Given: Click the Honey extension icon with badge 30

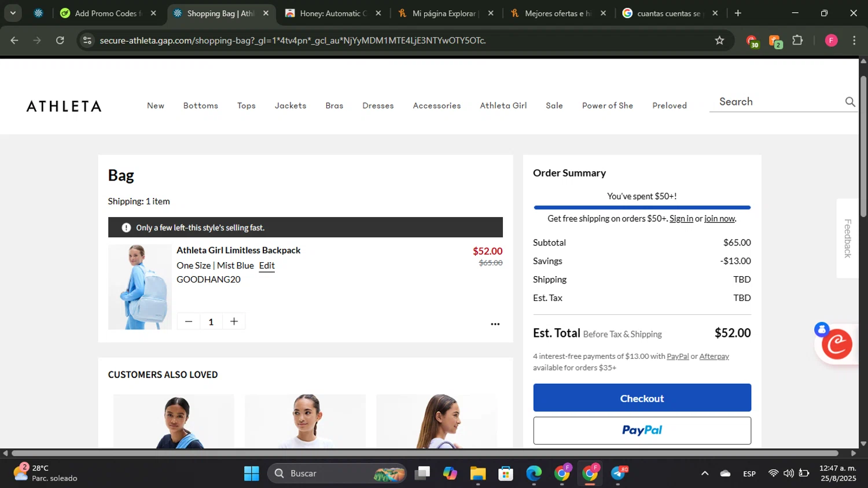Looking at the screenshot, I should tap(752, 41).
